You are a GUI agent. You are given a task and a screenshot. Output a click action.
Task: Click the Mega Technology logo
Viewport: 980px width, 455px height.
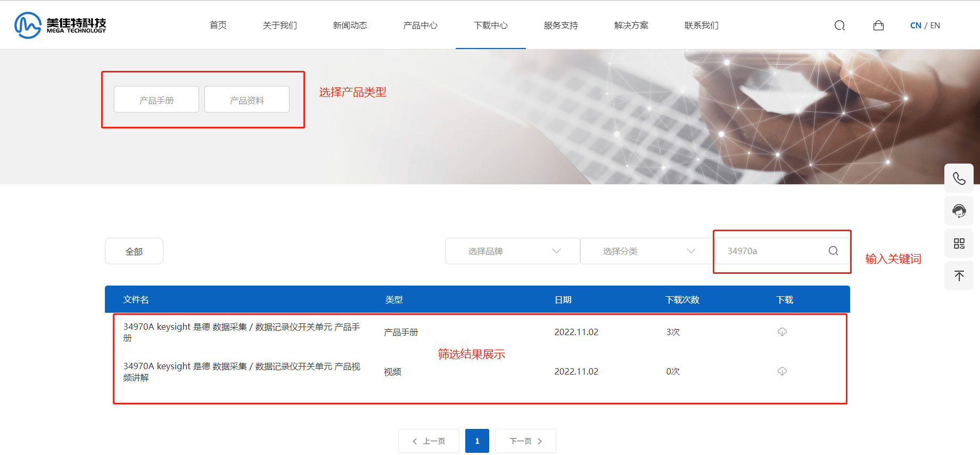pos(60,25)
